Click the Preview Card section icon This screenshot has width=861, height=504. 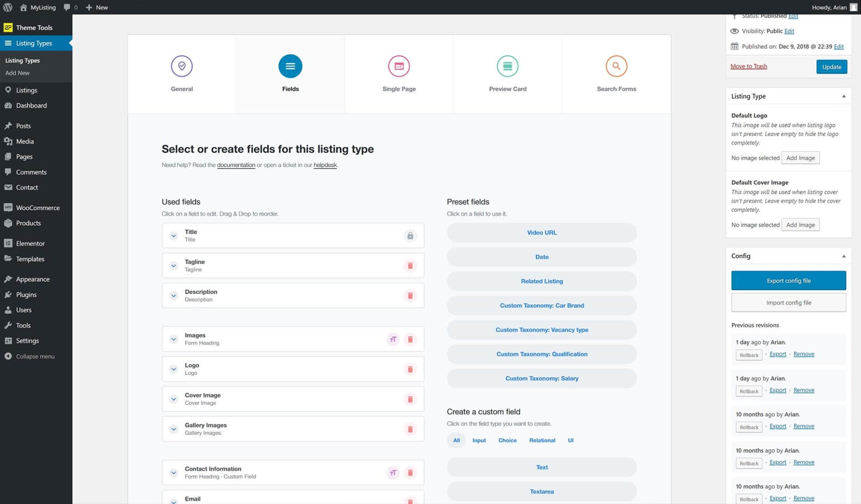click(x=507, y=65)
